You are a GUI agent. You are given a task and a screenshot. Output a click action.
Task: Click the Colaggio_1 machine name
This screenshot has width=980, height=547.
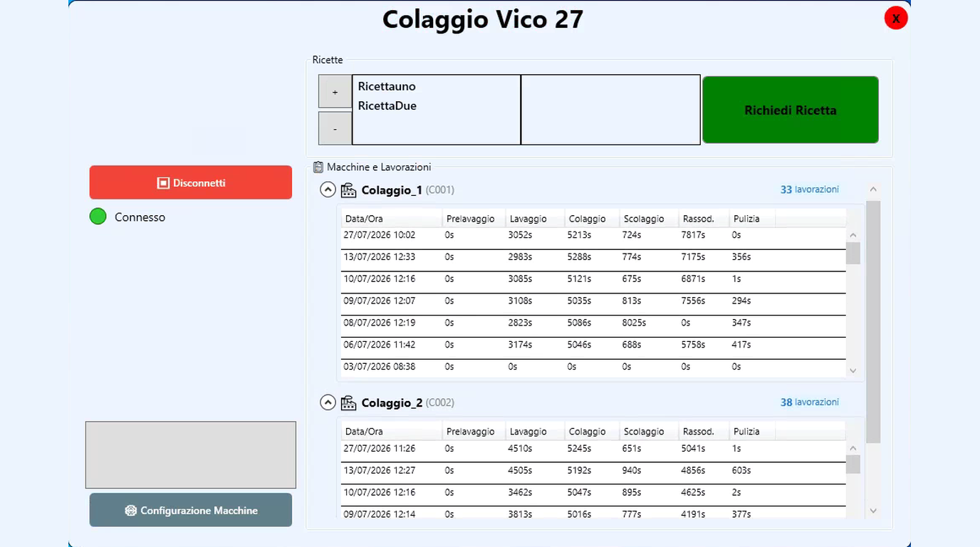click(x=392, y=190)
